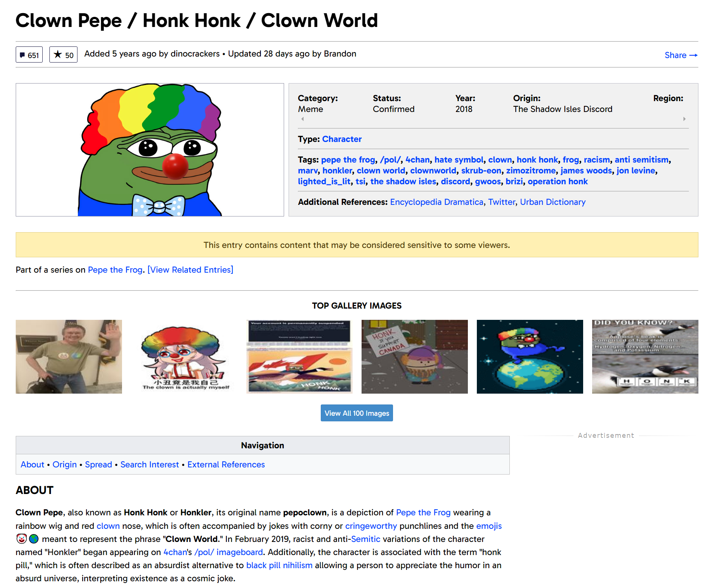Open the 'frog' tag

click(x=571, y=160)
